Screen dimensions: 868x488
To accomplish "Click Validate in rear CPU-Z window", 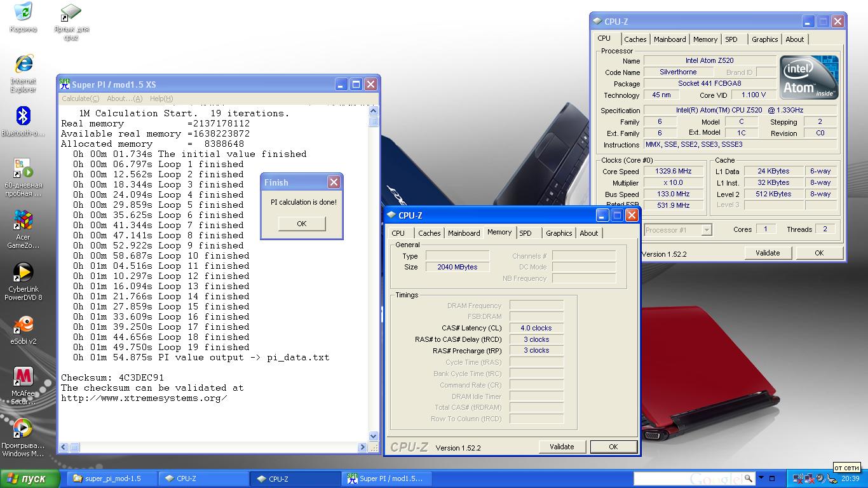I will tap(768, 253).
